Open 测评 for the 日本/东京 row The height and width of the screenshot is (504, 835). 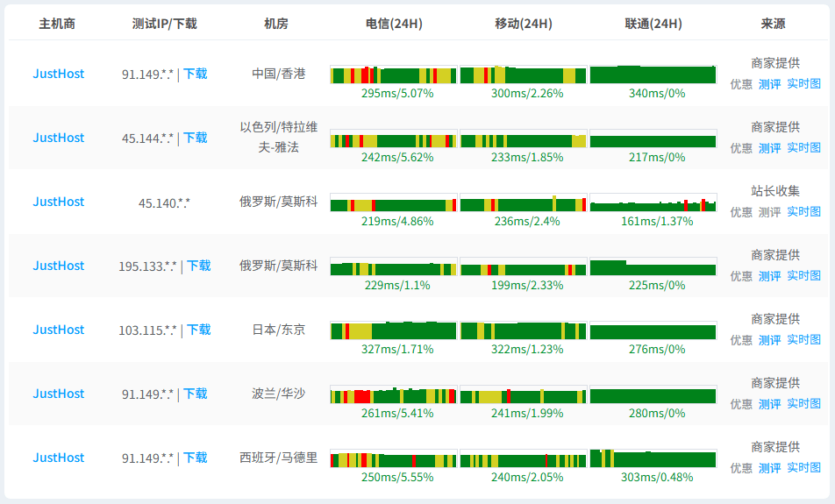(769, 340)
